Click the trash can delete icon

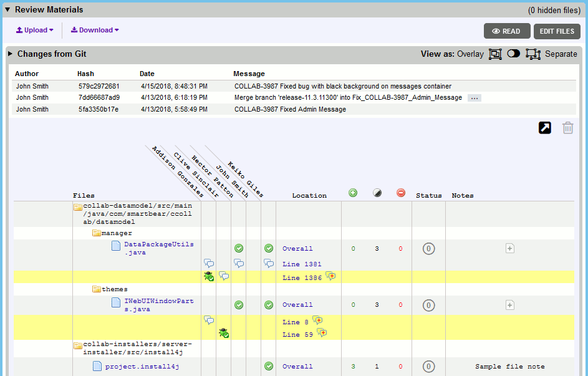[x=567, y=127]
